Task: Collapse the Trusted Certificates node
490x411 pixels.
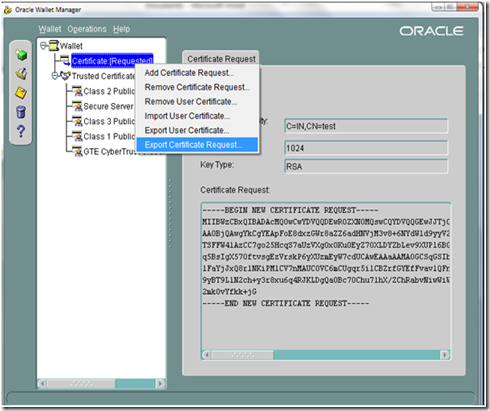Action: tap(55, 76)
